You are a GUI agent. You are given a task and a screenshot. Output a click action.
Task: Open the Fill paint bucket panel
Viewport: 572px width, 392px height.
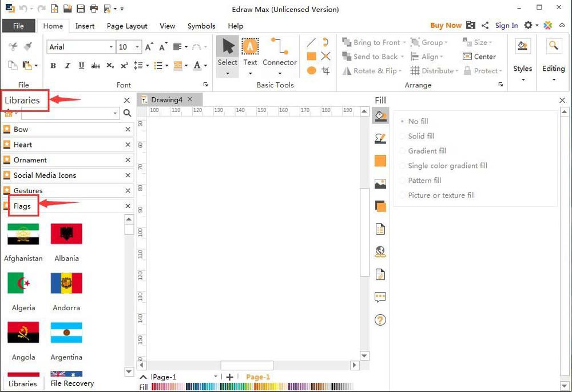[380, 116]
